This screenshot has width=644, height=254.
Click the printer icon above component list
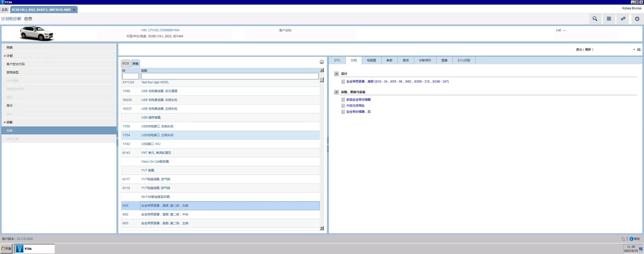[x=321, y=62]
